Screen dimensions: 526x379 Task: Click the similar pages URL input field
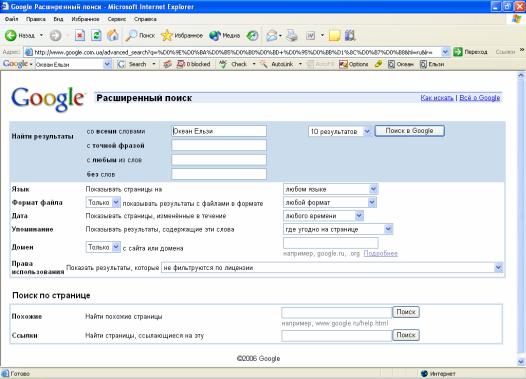(x=337, y=313)
